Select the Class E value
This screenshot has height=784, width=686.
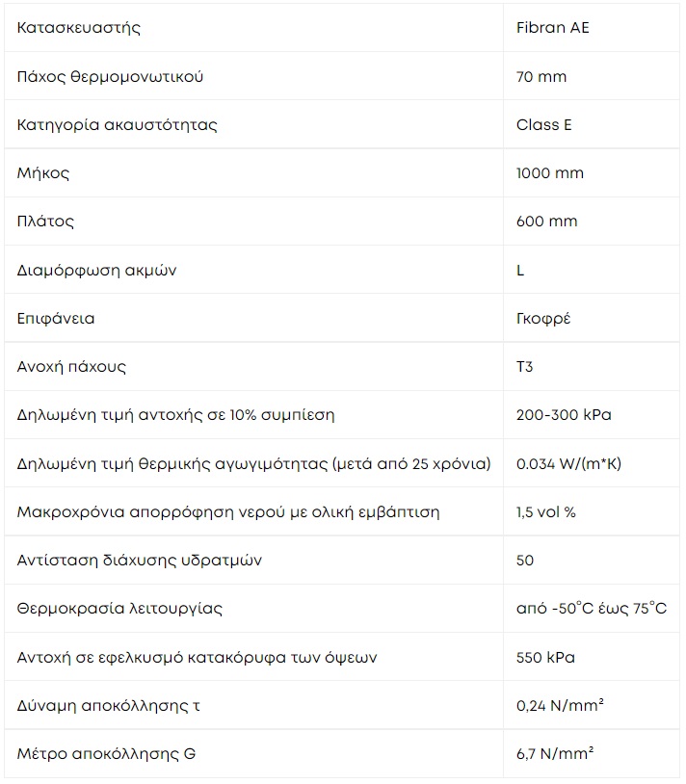[x=544, y=124]
